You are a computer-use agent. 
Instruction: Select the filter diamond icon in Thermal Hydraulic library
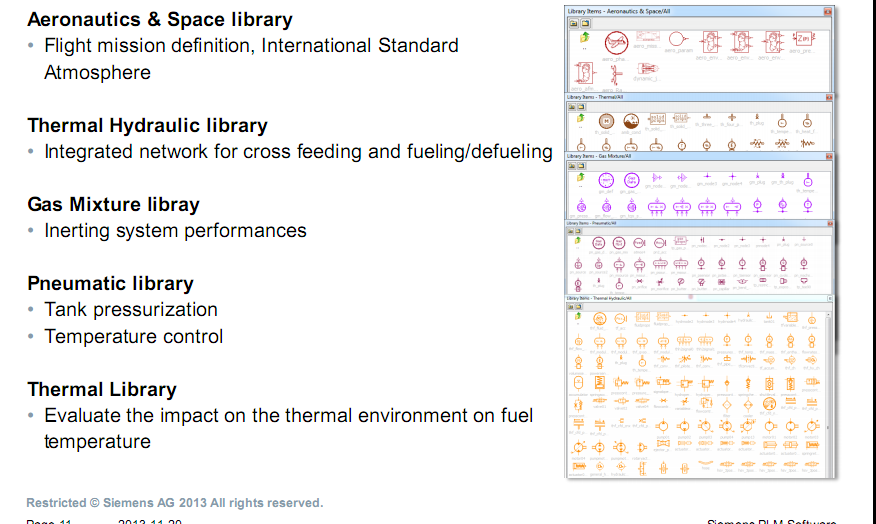point(727,405)
